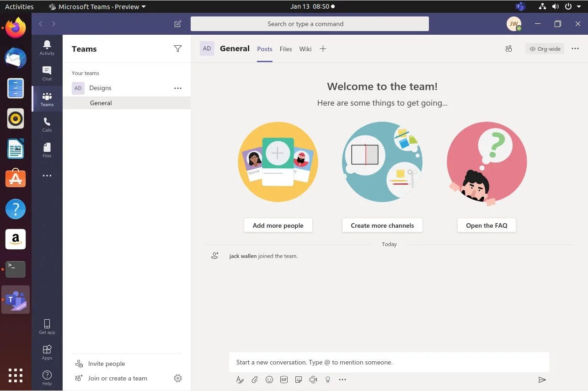588x391 pixels.
Task: Switch to the Posts tab
Action: pos(265,49)
